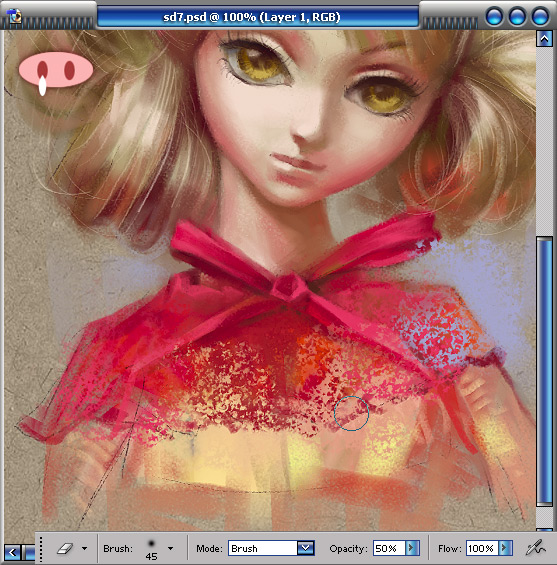Click the horizontal scroll left arrow

coord(12,552)
